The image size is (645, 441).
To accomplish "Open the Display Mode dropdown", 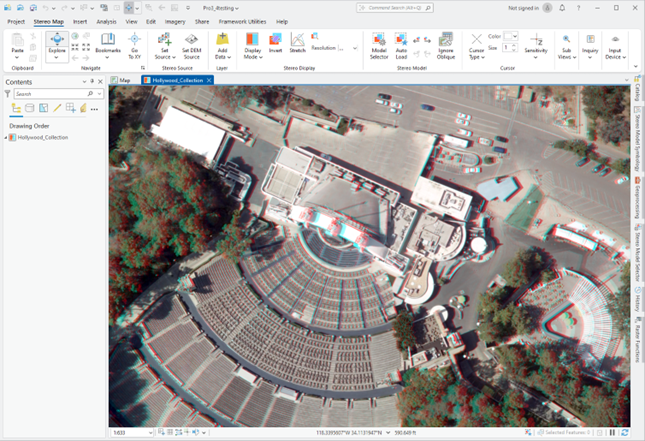I will point(252,57).
